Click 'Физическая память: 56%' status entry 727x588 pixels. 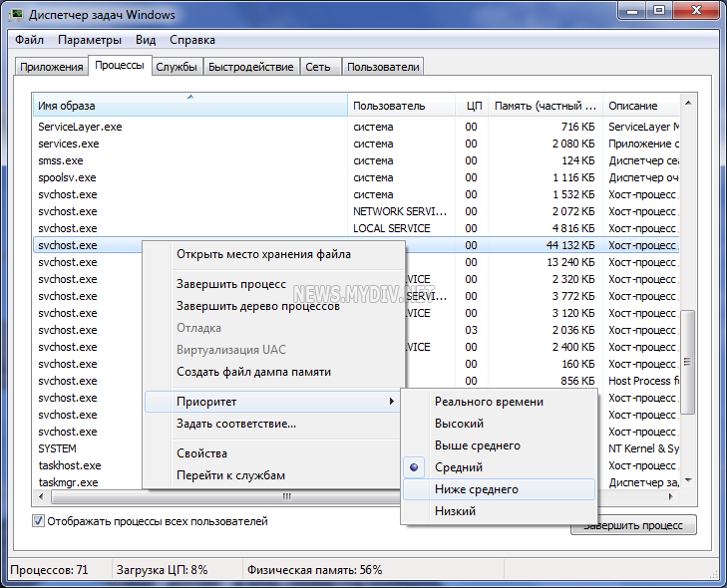(314, 570)
